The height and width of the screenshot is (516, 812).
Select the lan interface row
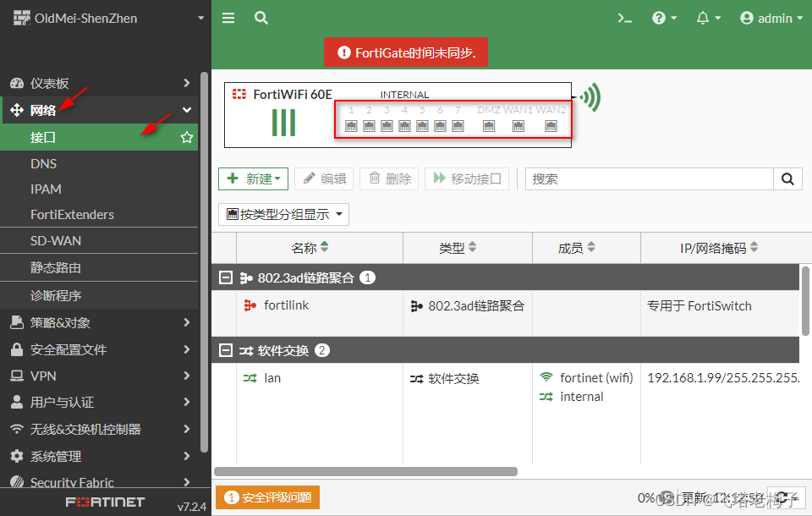coord(506,413)
